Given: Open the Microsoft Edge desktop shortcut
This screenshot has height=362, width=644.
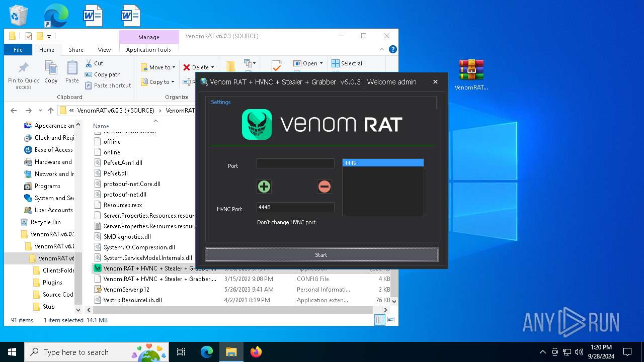Looking at the screenshot, I should pos(56,16).
